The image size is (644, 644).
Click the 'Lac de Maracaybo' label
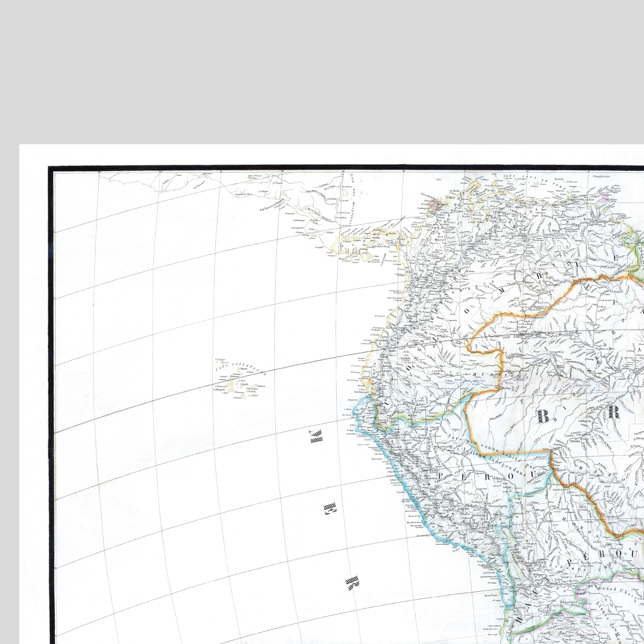point(478,214)
